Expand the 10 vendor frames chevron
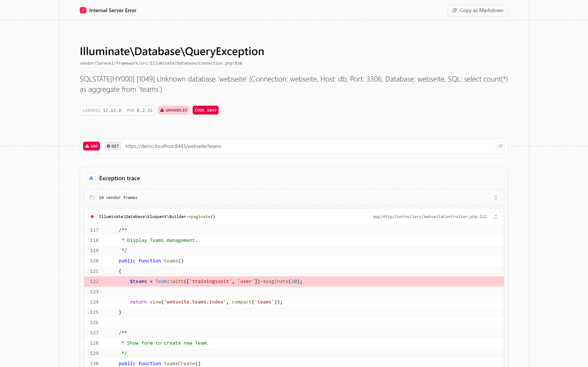 click(496, 197)
